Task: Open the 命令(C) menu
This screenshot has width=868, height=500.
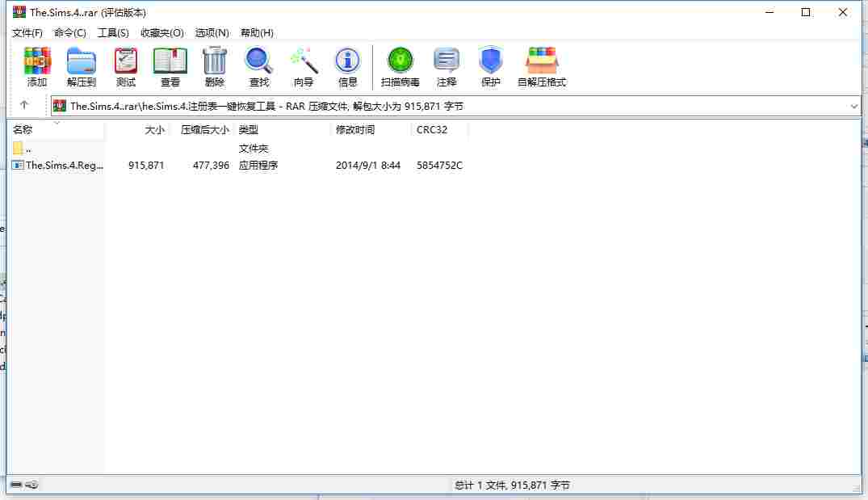Action: pyautogui.click(x=69, y=32)
